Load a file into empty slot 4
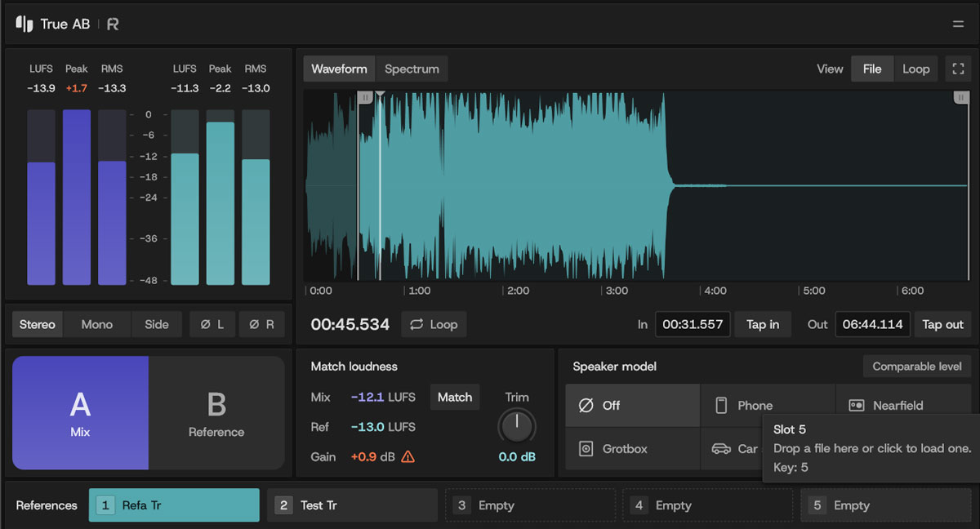Screen dimensions: 980x529 coord(708,505)
